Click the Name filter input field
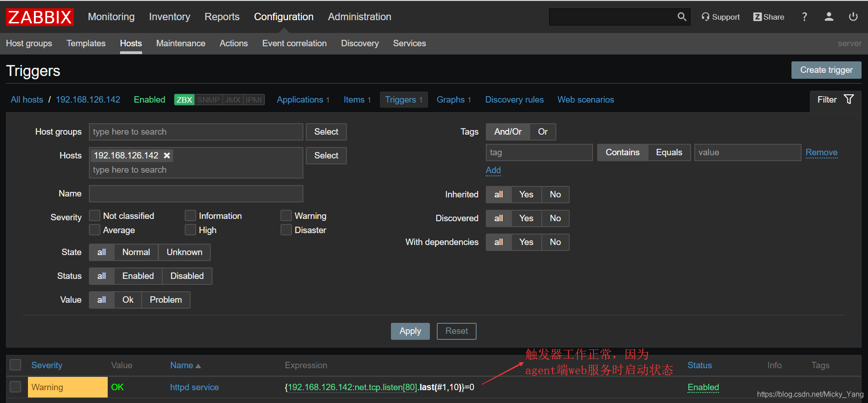This screenshot has width=868, height=403. pos(196,194)
